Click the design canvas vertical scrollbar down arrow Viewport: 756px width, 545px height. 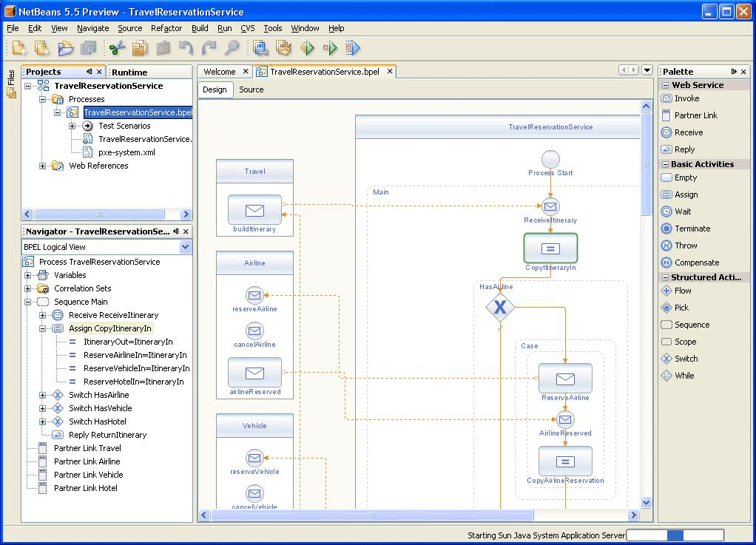646,503
